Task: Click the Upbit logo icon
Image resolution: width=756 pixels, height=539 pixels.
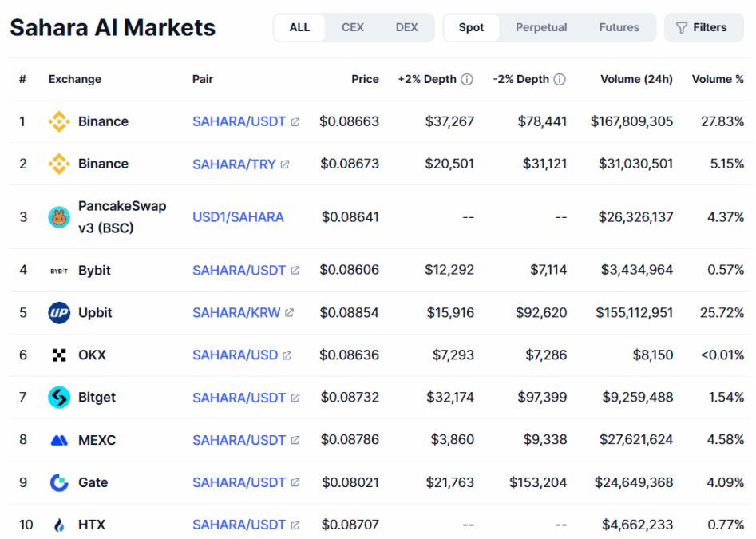Action: [59, 313]
